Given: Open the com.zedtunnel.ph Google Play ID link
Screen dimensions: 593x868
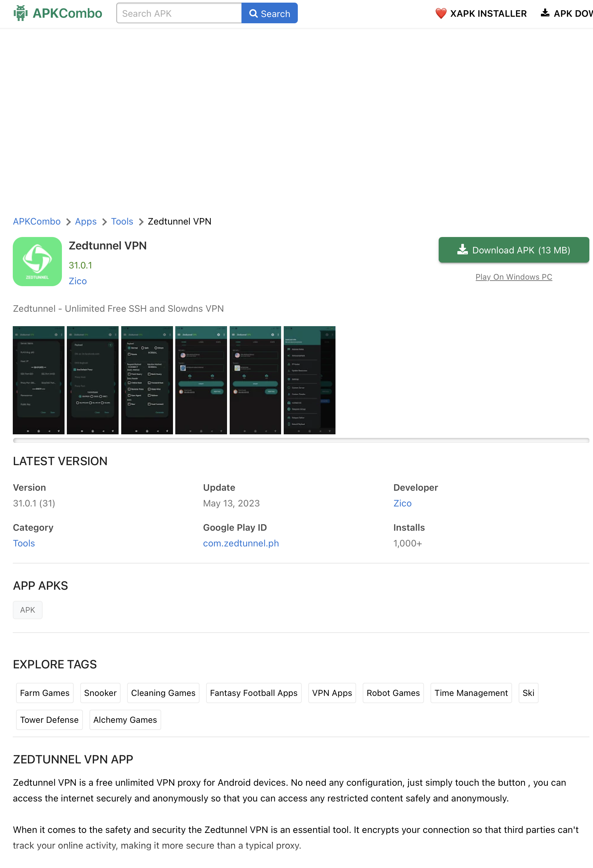Looking at the screenshot, I should click(x=241, y=543).
